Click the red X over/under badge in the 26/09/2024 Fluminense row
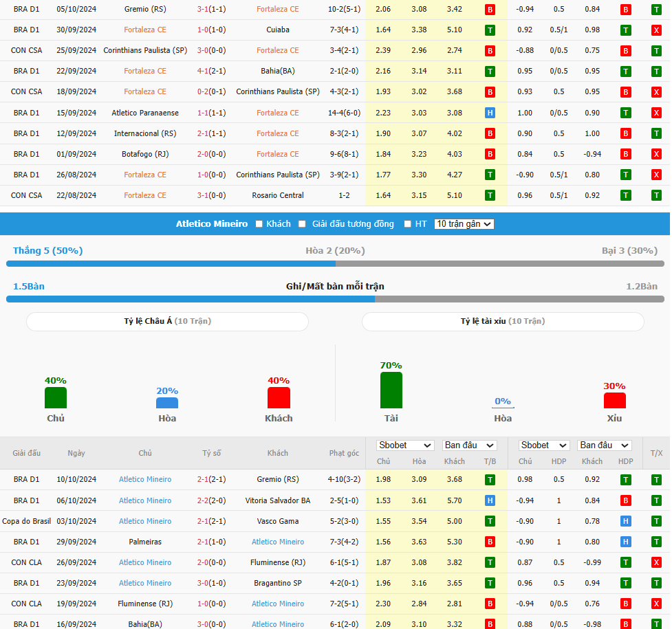 pyautogui.click(x=656, y=562)
